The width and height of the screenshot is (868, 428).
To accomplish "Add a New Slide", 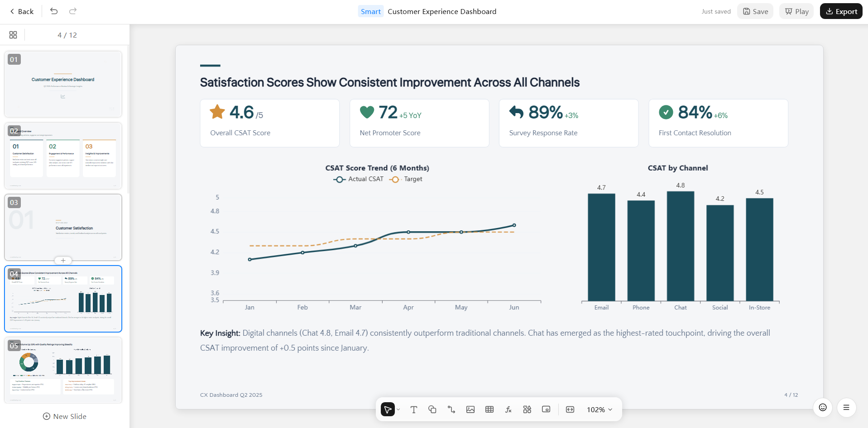I will tap(65, 416).
